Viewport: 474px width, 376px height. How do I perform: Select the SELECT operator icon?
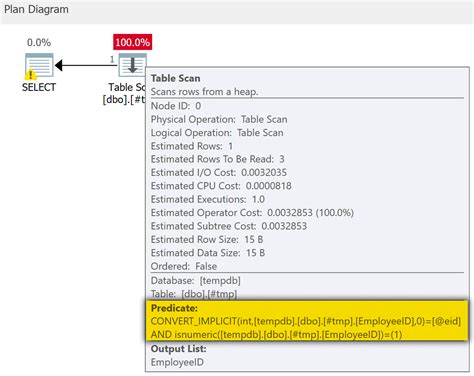point(39,65)
